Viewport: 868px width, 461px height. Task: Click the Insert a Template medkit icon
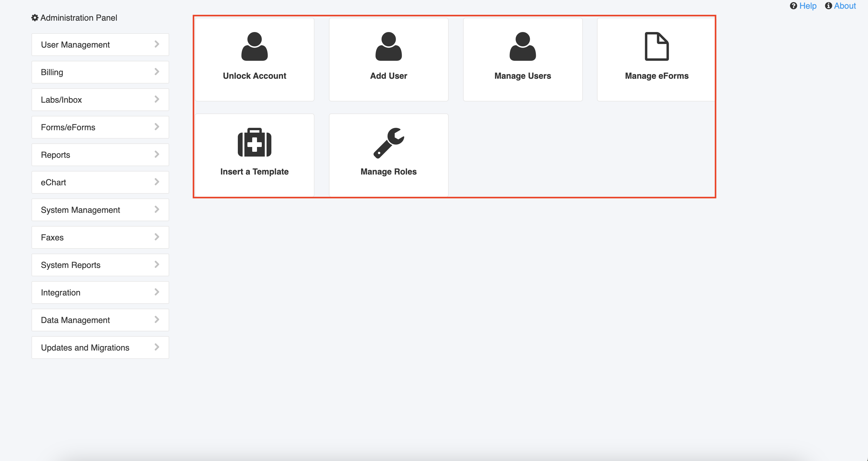(x=254, y=142)
